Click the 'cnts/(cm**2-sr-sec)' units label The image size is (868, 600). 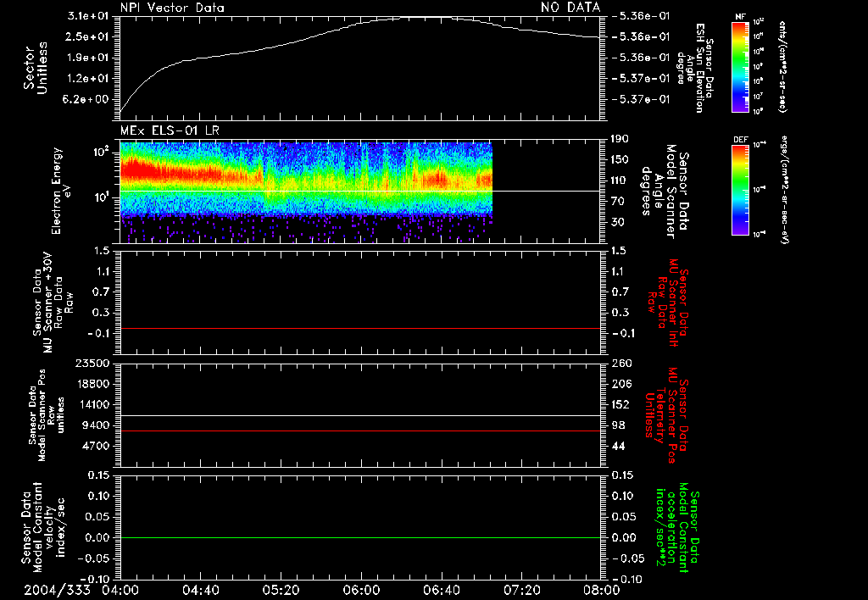(782, 66)
